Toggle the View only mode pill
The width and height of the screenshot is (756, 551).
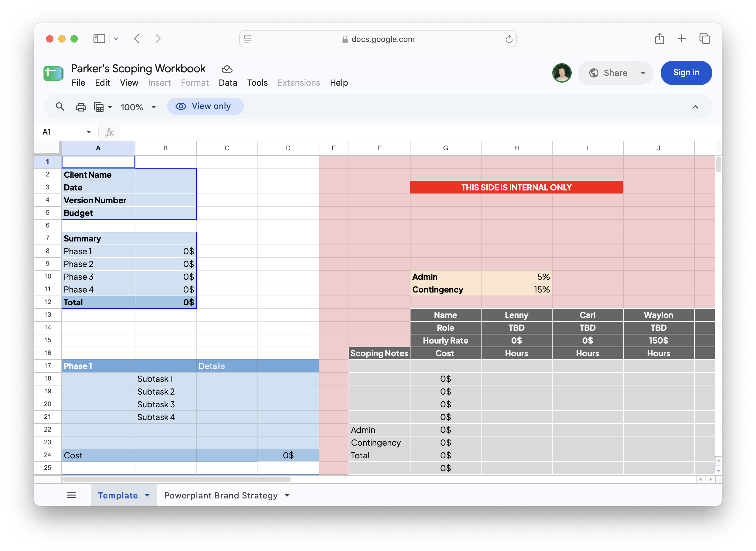pos(205,106)
